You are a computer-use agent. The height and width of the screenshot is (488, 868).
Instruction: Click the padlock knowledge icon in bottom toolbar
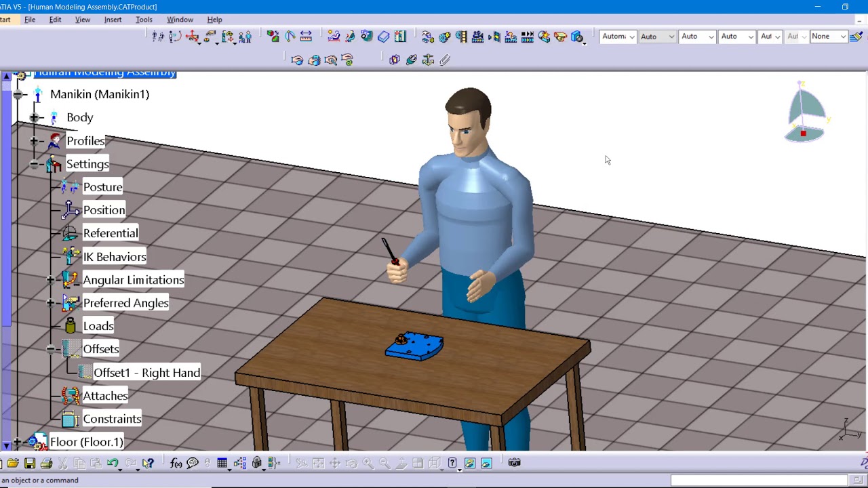(256, 463)
